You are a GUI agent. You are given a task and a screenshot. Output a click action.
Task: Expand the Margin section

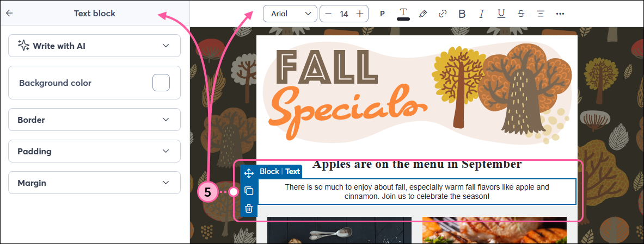point(95,183)
